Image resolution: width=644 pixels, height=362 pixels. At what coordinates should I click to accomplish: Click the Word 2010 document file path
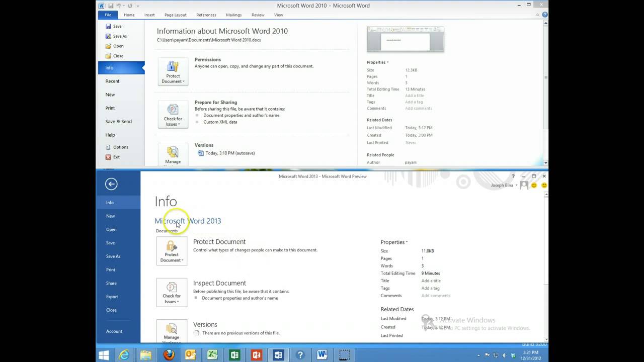coord(209,40)
